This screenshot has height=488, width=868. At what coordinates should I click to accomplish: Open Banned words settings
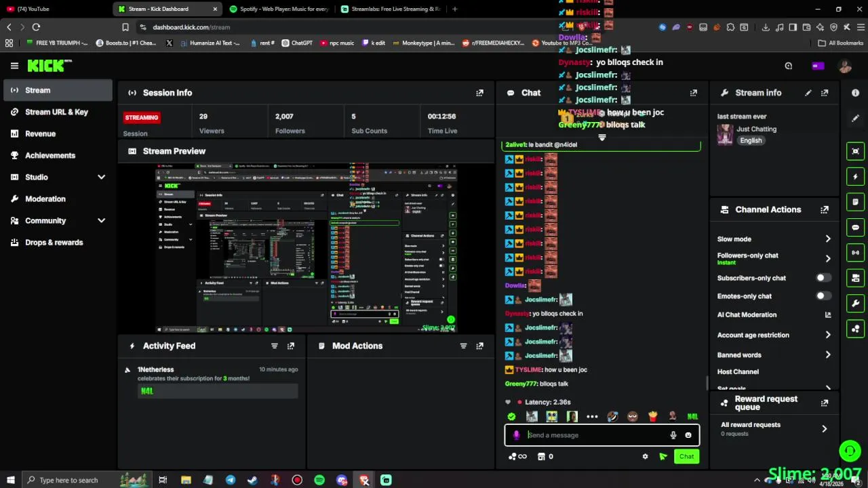tap(774, 355)
